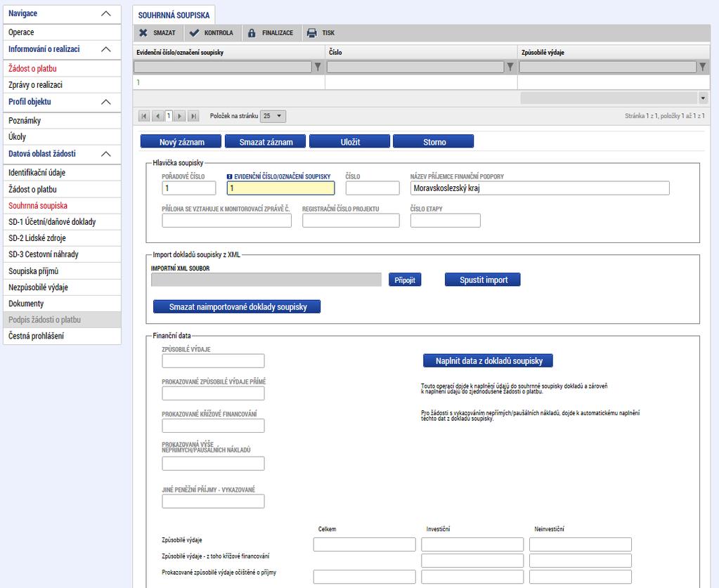This screenshot has width=719, height=588.
Task: Open filter icon for Číslo column
Action: tap(510, 67)
